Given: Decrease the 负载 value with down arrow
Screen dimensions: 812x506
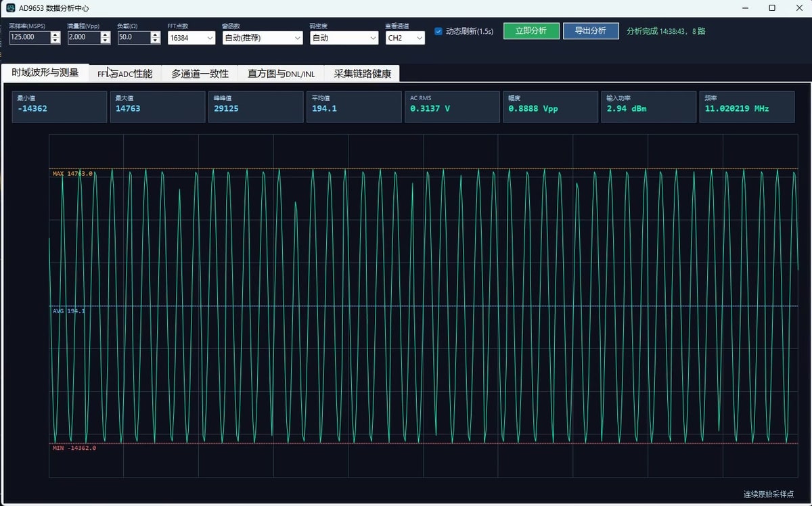Looking at the screenshot, I should 156,41.
